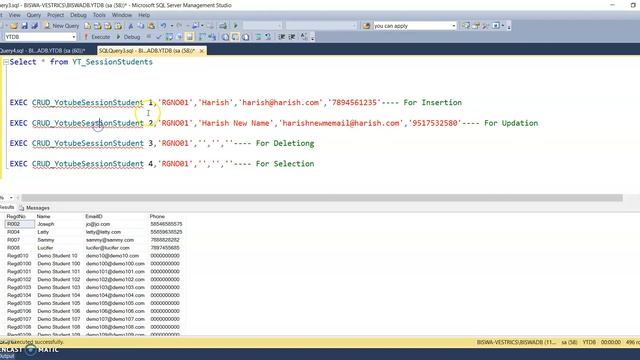
Task: Click the New Query button
Action: pos(62,26)
